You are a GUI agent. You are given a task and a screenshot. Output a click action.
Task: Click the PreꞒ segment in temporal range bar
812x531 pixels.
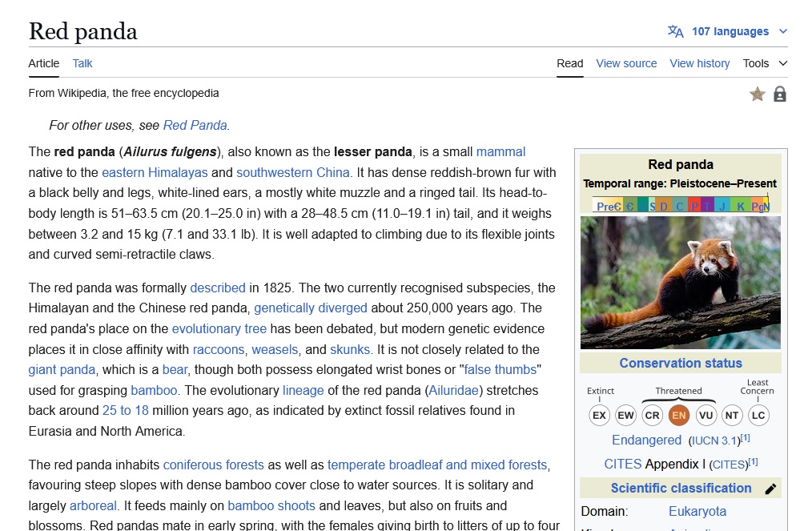(608, 204)
